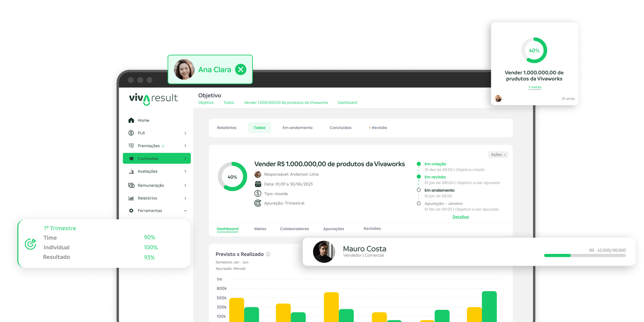The image size is (644, 322).
Task: Expand the Ferramentas chevron
Action: (x=185, y=211)
